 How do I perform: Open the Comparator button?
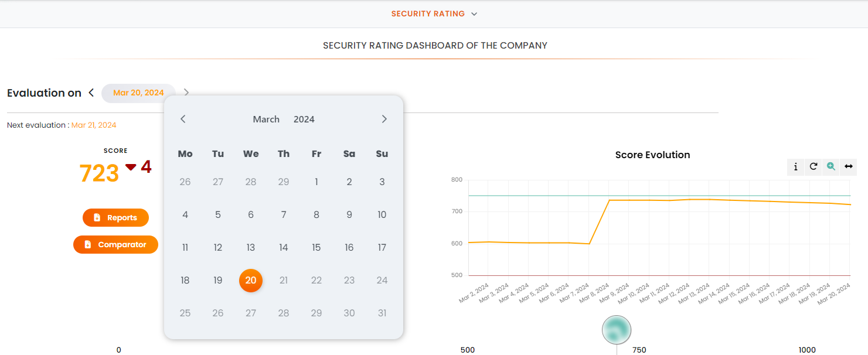[x=115, y=245]
